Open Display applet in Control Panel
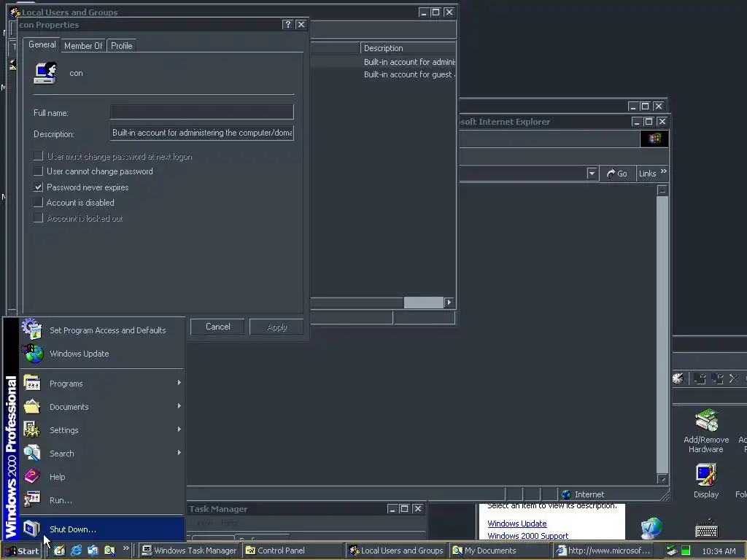The image size is (747, 560). point(706,481)
